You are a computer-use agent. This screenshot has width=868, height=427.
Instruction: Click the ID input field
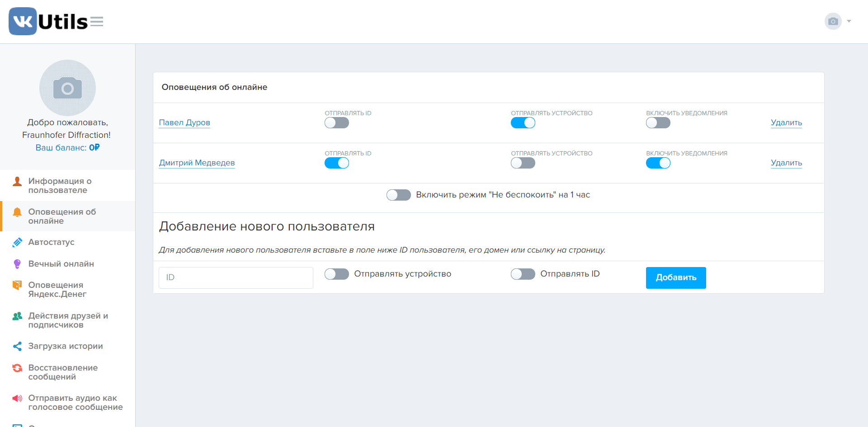[236, 277]
